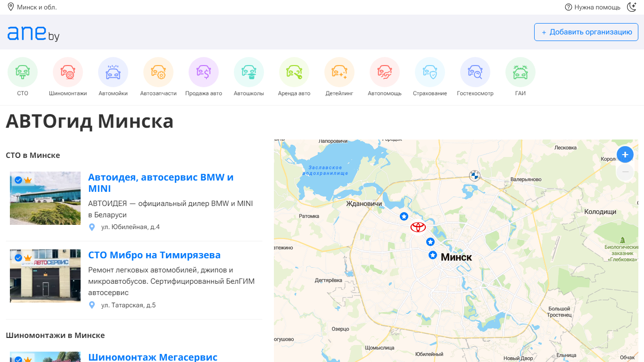Click the СТО Мибро garage photo thumbnail
Viewport: 644px width, 362px height.
[45, 276]
